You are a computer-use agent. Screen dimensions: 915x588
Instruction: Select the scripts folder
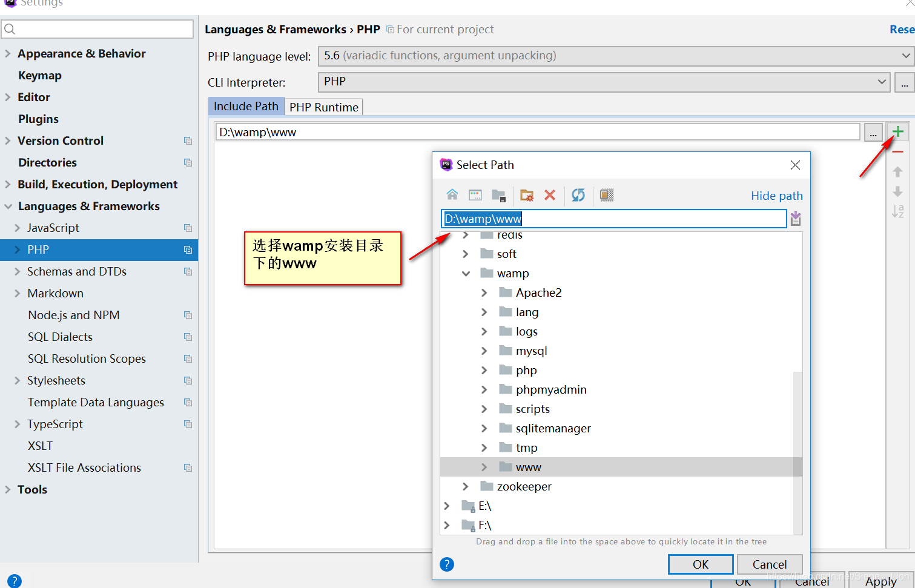click(532, 409)
